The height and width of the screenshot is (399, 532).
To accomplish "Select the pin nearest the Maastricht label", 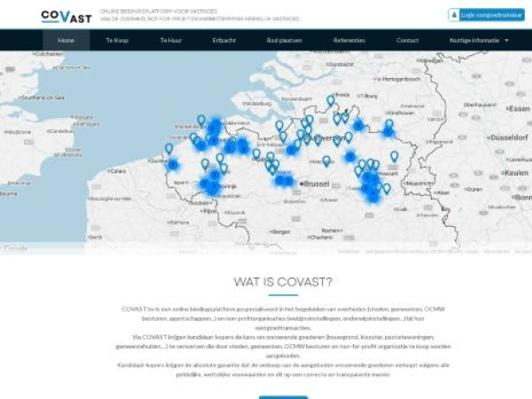I will click(x=387, y=189).
